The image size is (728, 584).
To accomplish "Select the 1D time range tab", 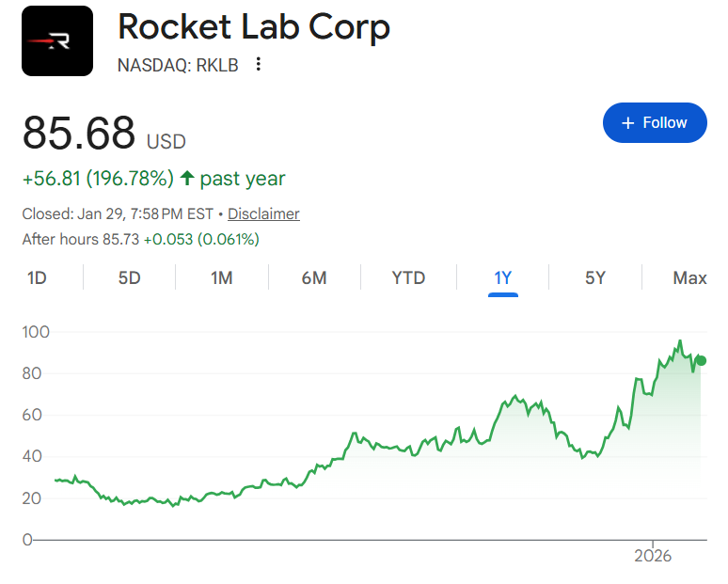I will pos(37,277).
